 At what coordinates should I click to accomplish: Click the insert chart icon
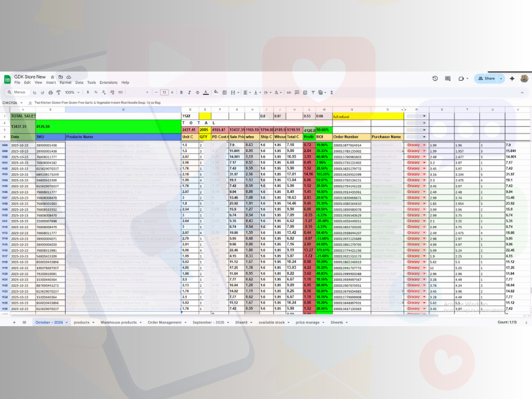[305, 92]
